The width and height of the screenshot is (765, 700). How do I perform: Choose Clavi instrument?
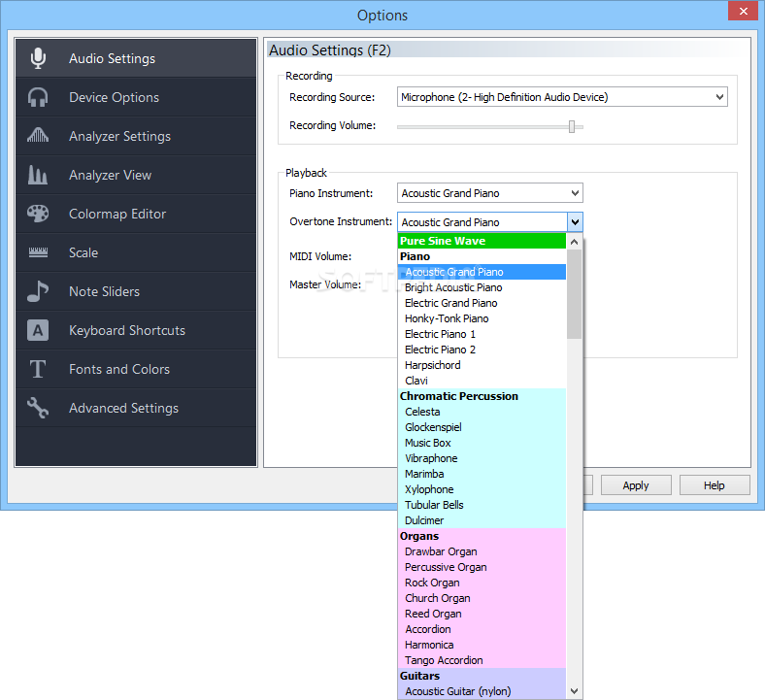pos(482,381)
